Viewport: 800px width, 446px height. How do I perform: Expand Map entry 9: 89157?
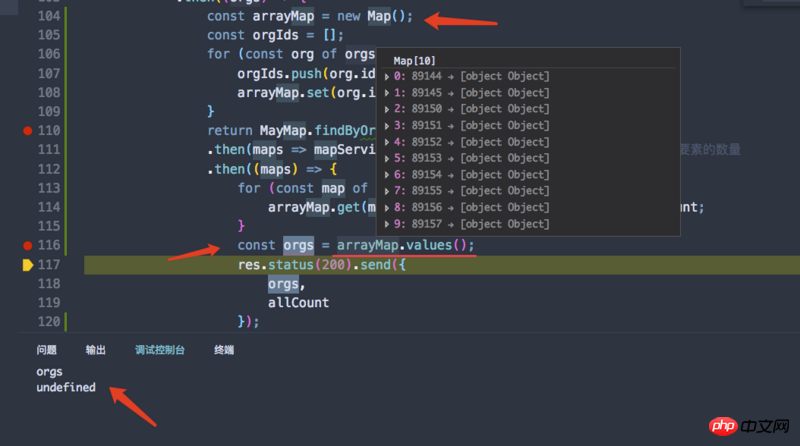[x=387, y=224]
